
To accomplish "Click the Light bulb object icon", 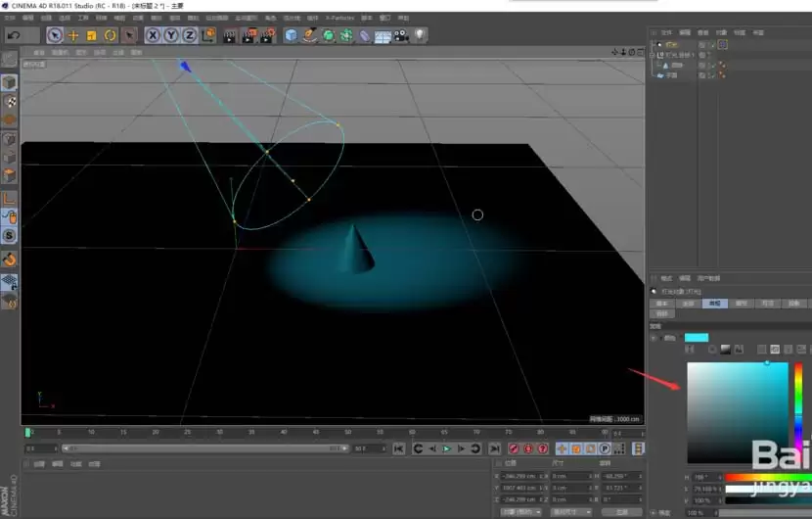I will coord(420,35).
